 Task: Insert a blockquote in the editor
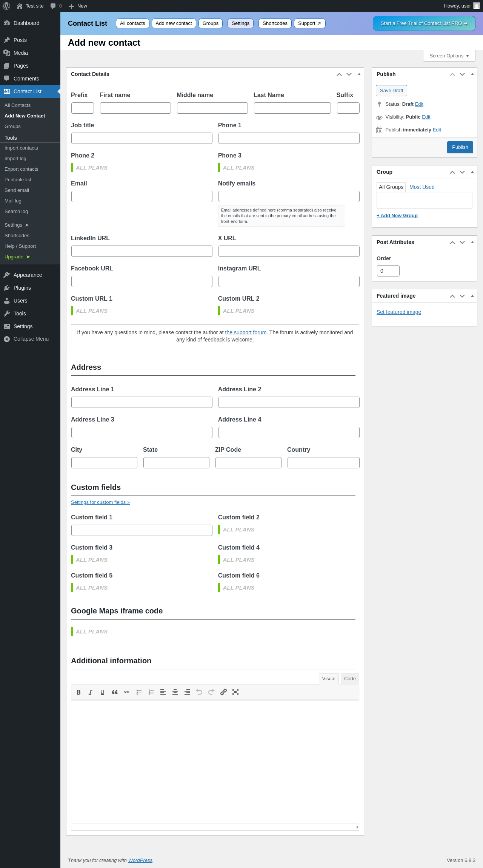(x=115, y=692)
